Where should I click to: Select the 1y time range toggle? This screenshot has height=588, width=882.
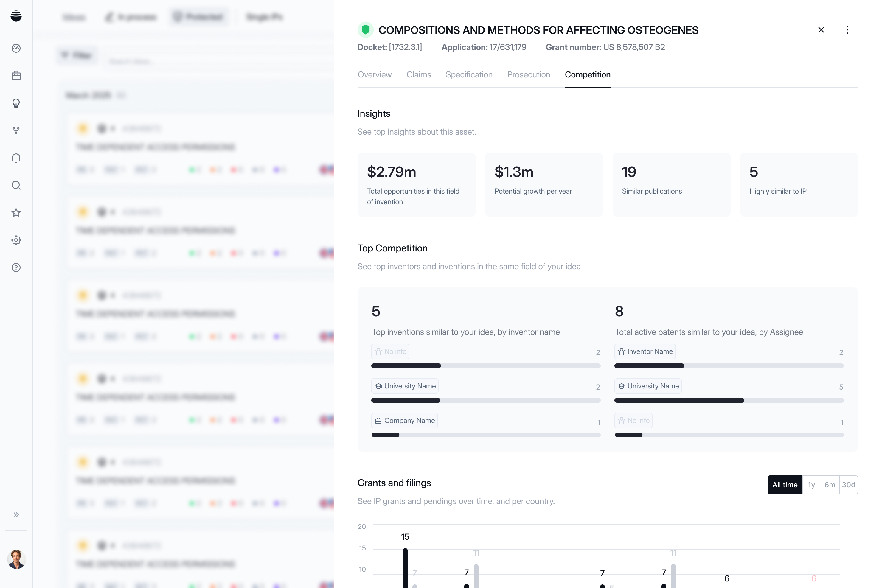811,485
